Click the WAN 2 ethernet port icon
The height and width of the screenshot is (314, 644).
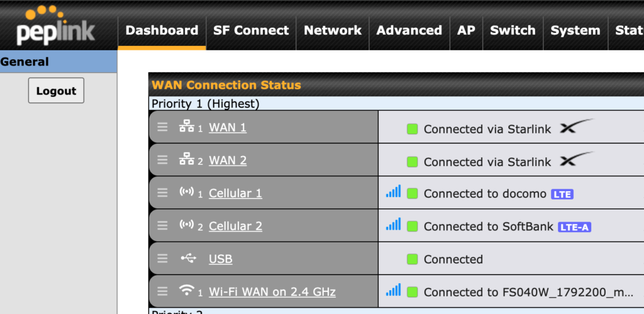(x=186, y=159)
